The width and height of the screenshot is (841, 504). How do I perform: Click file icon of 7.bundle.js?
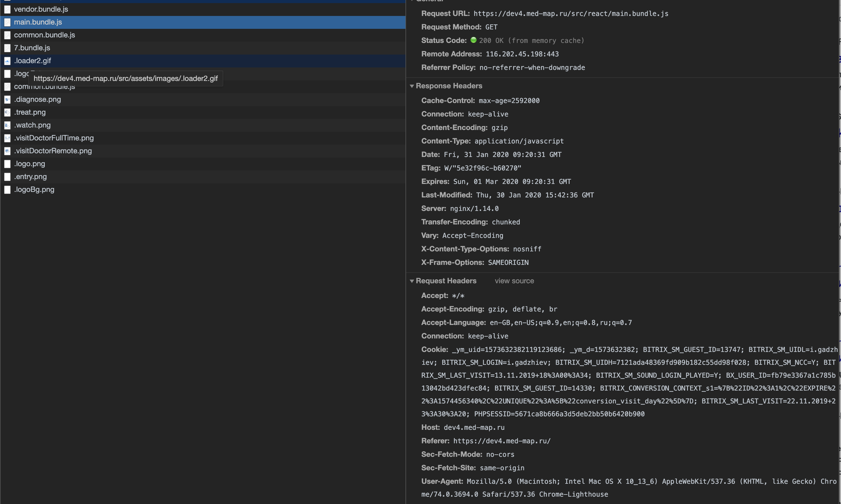pyautogui.click(x=7, y=48)
